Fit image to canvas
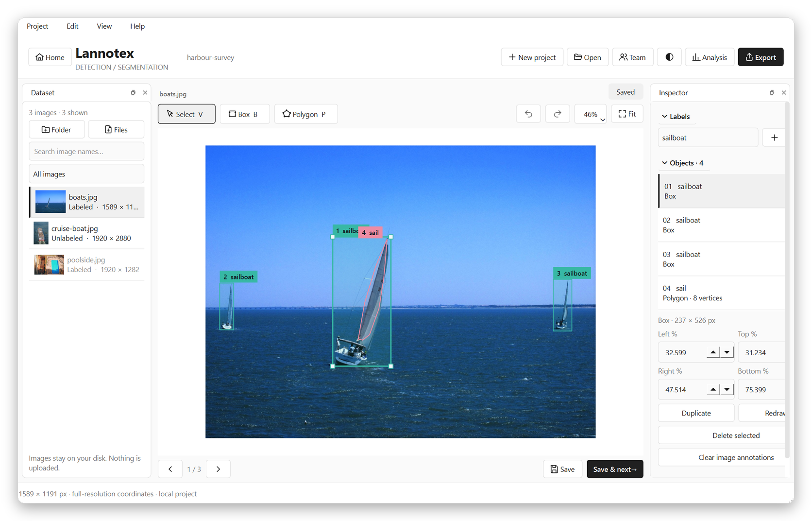 pos(627,114)
